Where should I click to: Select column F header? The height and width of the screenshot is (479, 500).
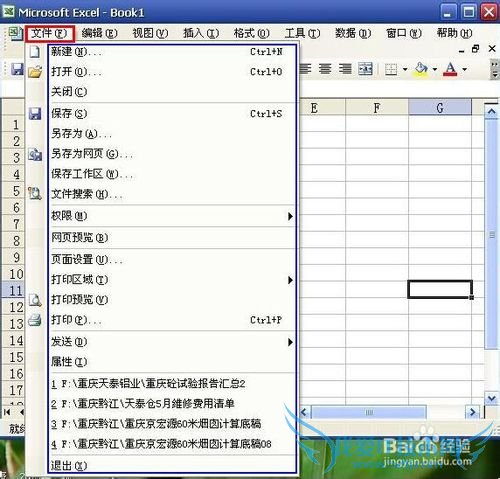click(x=377, y=108)
